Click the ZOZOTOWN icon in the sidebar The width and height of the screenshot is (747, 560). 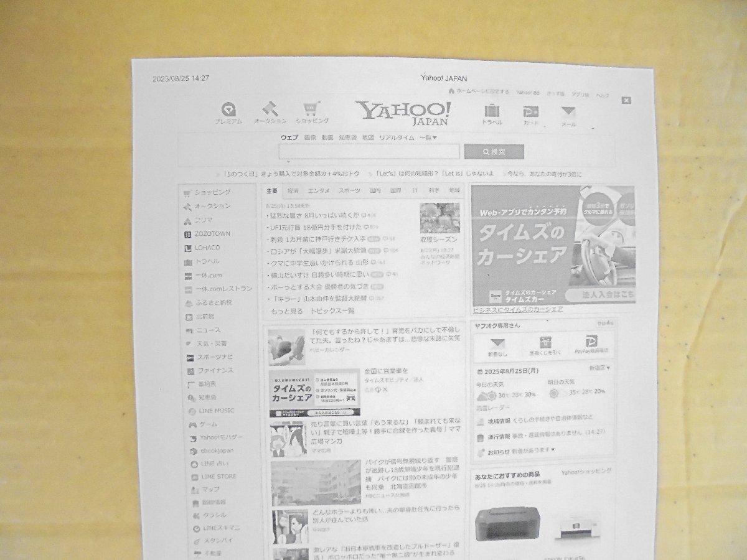pyautogui.click(x=187, y=234)
